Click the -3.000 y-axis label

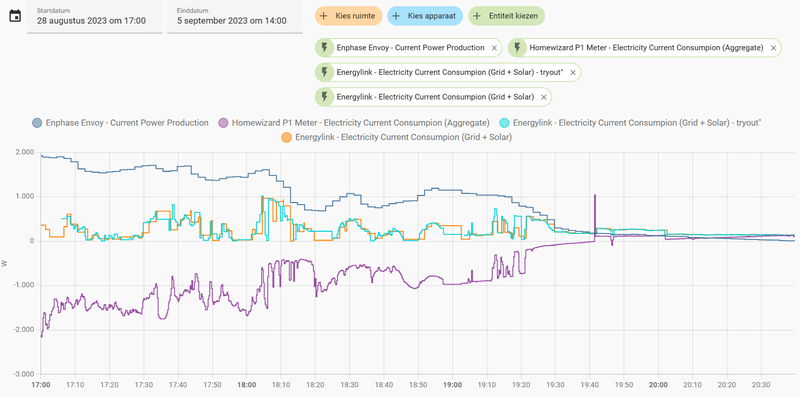[24, 374]
